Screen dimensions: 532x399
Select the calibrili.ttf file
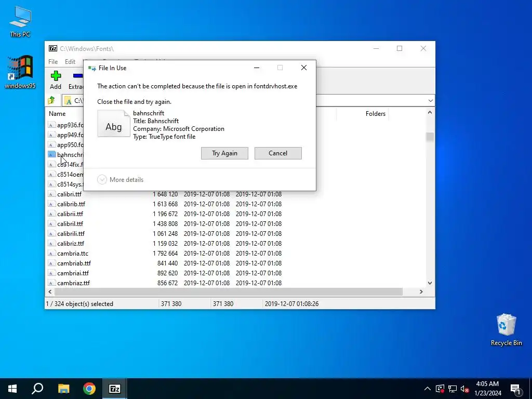coord(71,233)
